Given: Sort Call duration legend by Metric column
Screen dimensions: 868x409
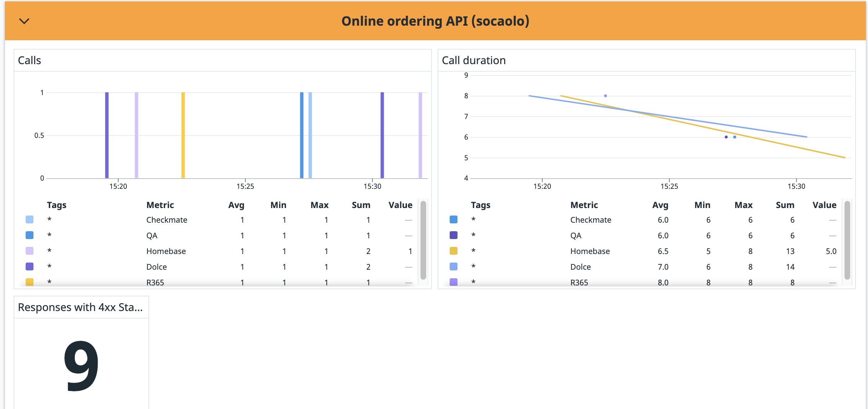Looking at the screenshot, I should point(584,205).
